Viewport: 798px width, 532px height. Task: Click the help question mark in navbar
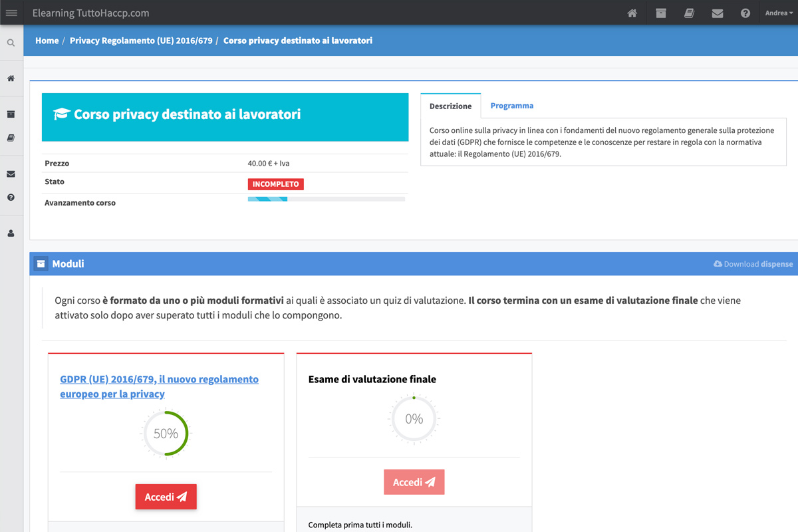(745, 13)
